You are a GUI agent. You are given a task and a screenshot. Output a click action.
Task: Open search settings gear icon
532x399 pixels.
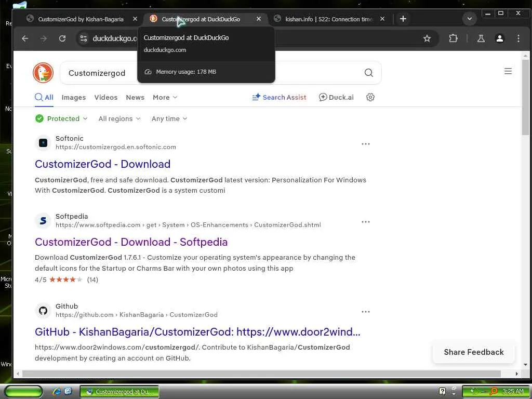pos(370,97)
